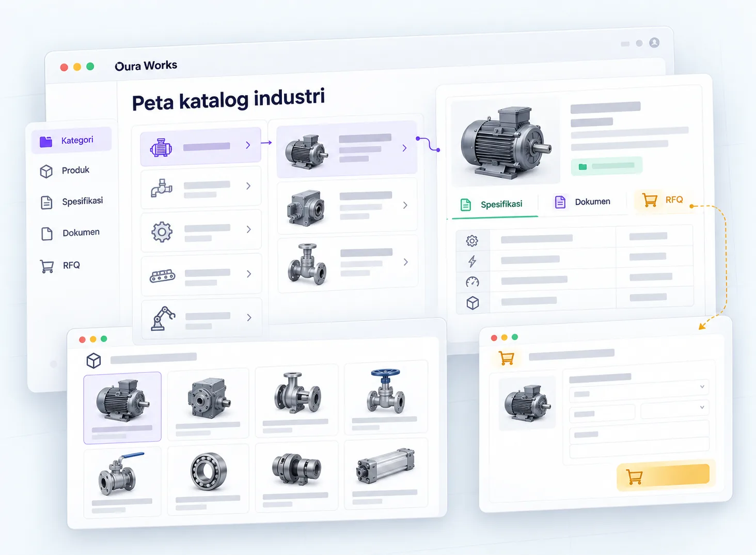Click the user profile avatar icon
756x555 pixels.
(x=654, y=42)
